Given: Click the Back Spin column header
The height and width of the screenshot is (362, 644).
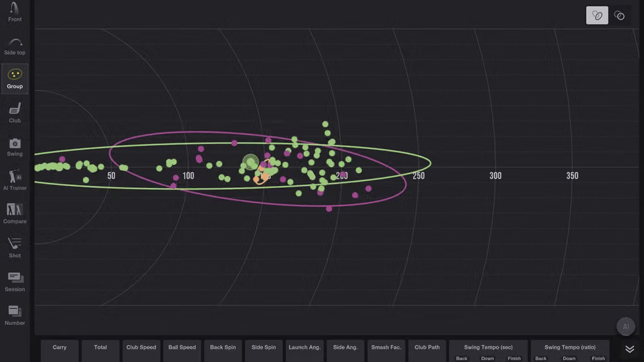Looking at the screenshot, I should [x=223, y=351].
